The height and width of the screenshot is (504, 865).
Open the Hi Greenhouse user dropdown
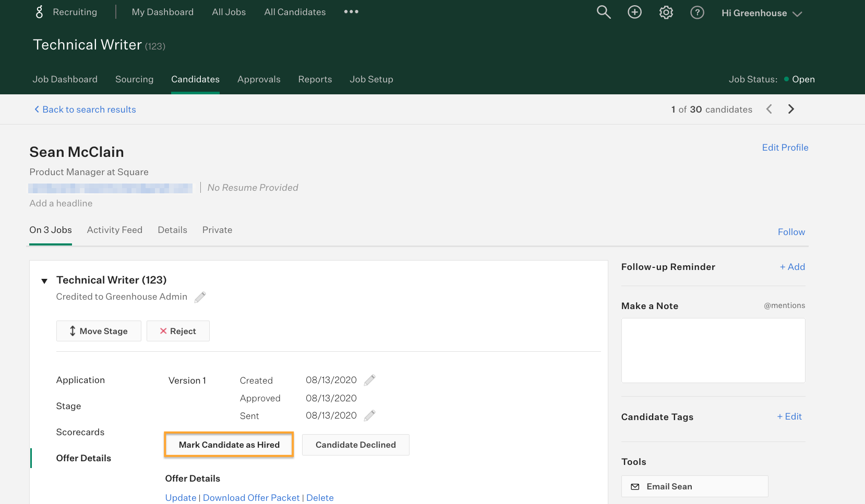tap(761, 14)
